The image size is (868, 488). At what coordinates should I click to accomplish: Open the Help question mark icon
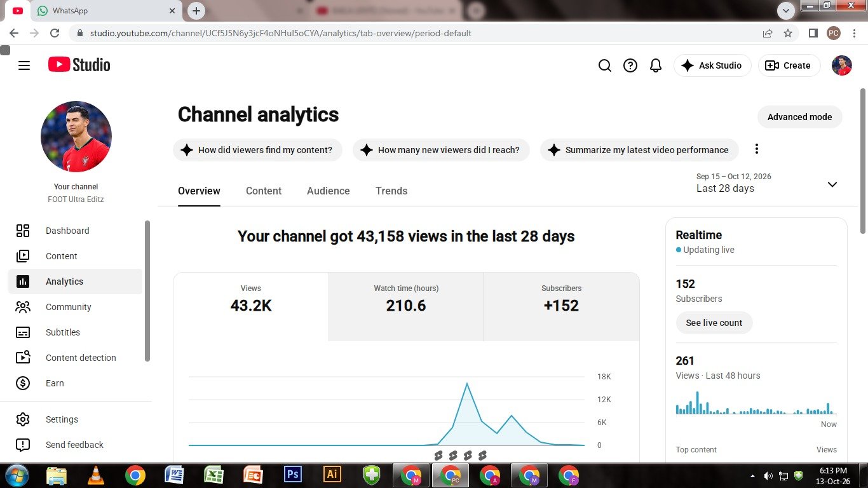point(630,65)
